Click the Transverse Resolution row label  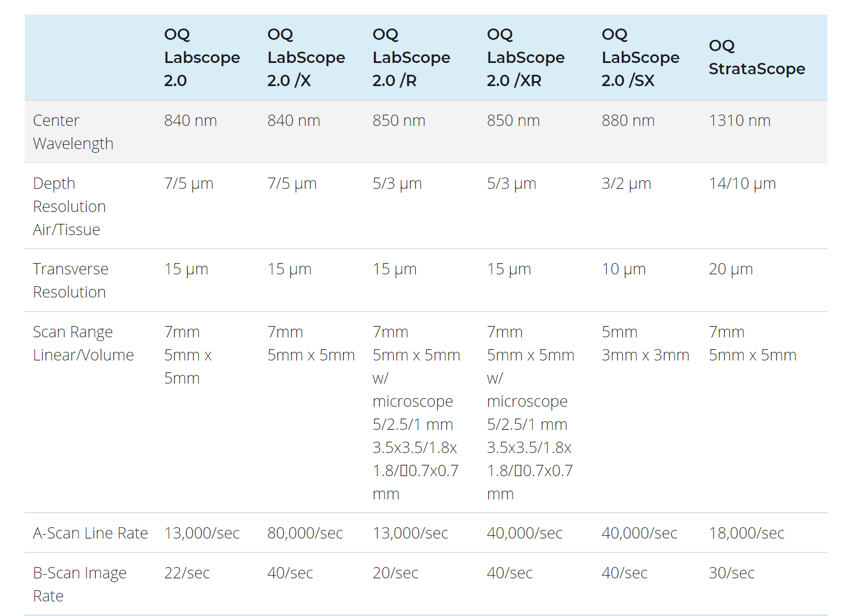[70, 280]
